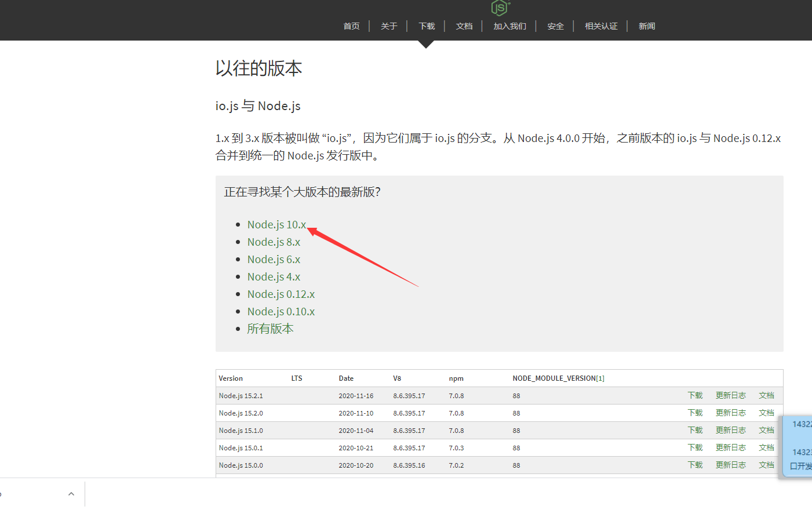
Task: Open the 安全 navigation item
Action: pyautogui.click(x=555, y=25)
